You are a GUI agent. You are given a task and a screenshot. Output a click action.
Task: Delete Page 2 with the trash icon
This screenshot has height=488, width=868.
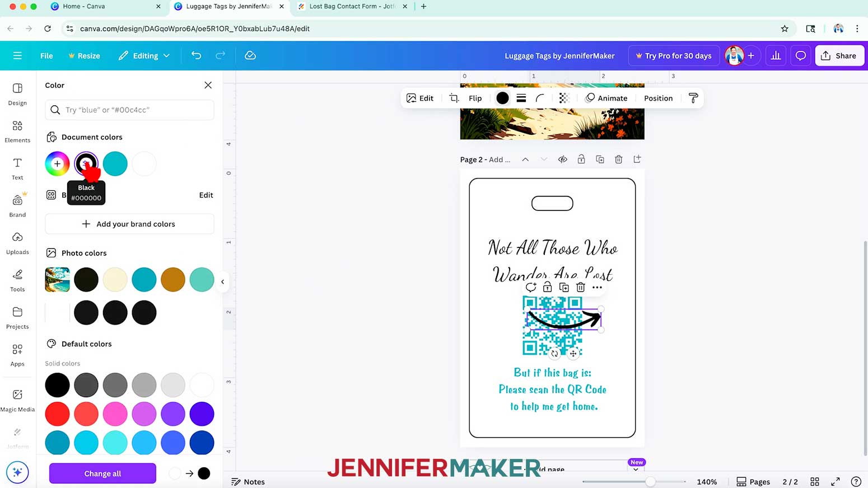coord(619,159)
